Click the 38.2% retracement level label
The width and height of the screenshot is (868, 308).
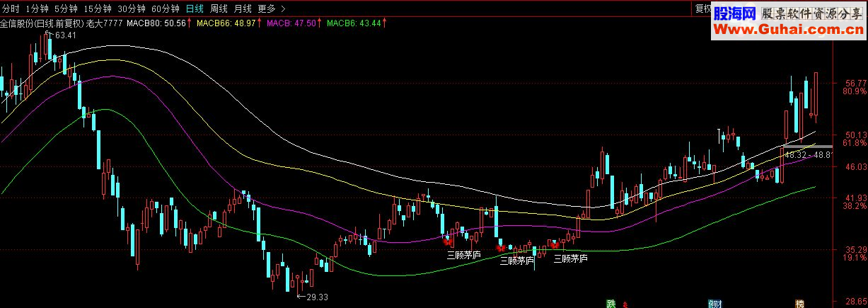[x=855, y=206]
